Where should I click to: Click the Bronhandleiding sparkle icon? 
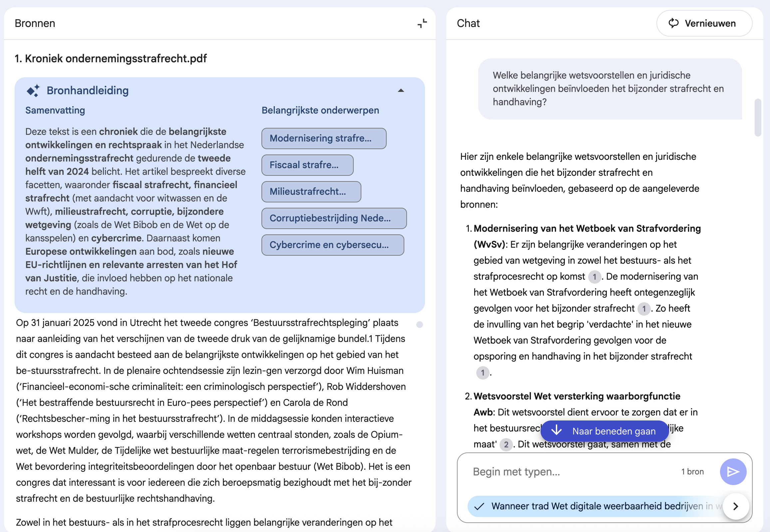[x=33, y=90]
